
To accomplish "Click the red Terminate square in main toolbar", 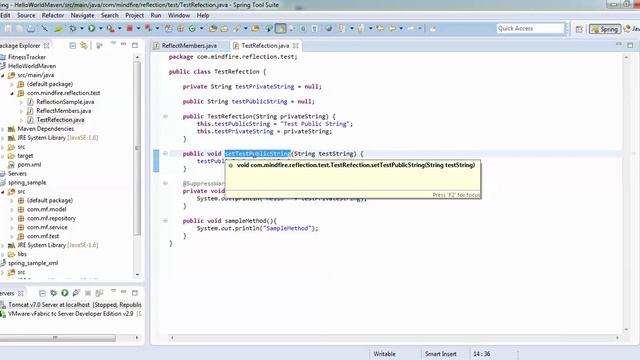I will tap(129, 28).
